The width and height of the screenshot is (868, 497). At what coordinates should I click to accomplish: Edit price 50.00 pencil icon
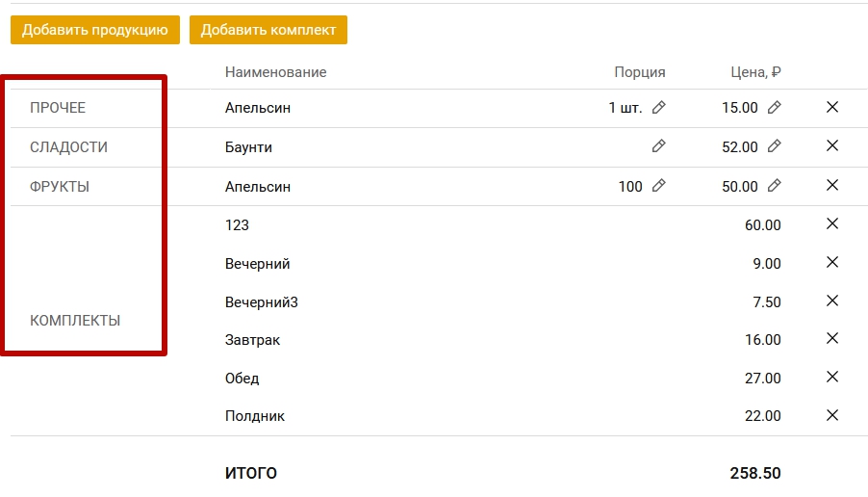(774, 186)
